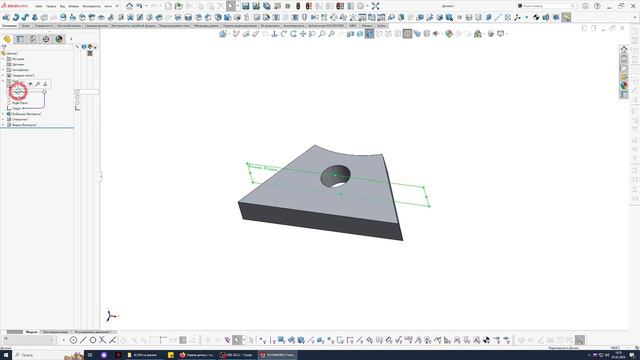Click the green traffic light Rebuild icon
The width and height of the screenshot is (640, 360).
point(298,6)
